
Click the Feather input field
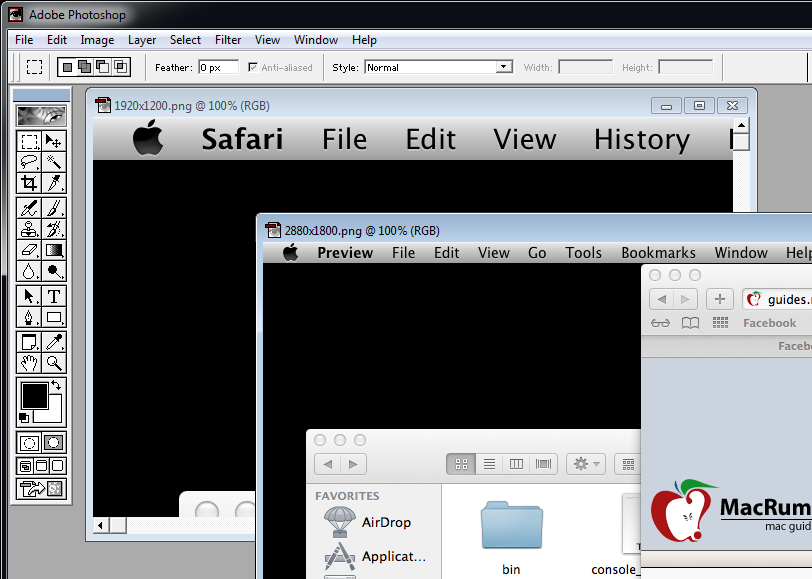click(219, 67)
